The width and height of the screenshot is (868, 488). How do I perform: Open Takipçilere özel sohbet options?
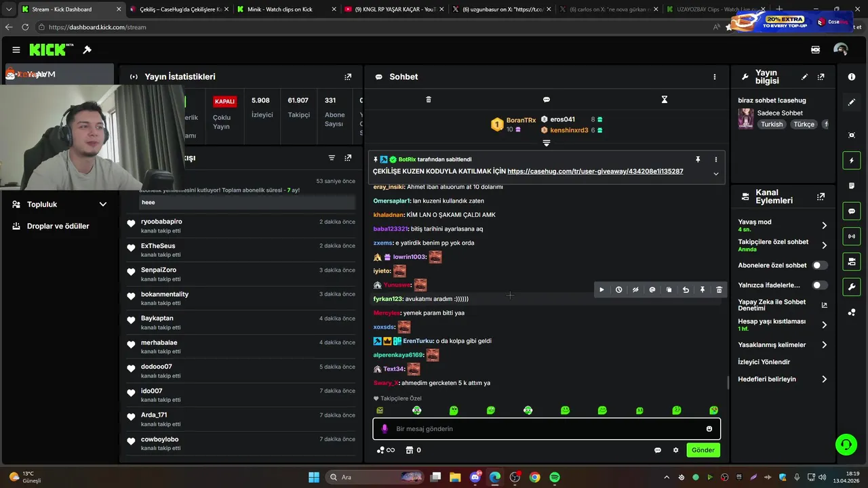[x=783, y=245]
